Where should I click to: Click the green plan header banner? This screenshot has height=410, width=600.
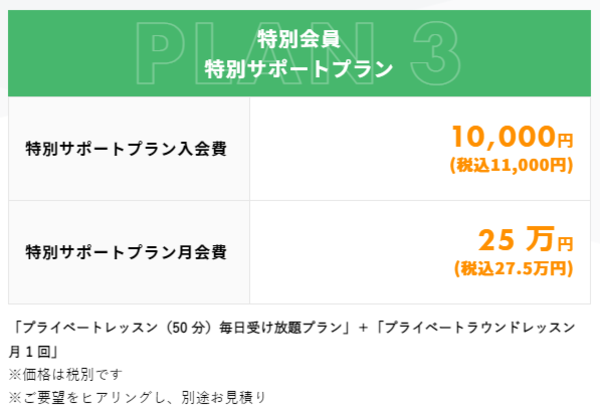click(x=299, y=53)
